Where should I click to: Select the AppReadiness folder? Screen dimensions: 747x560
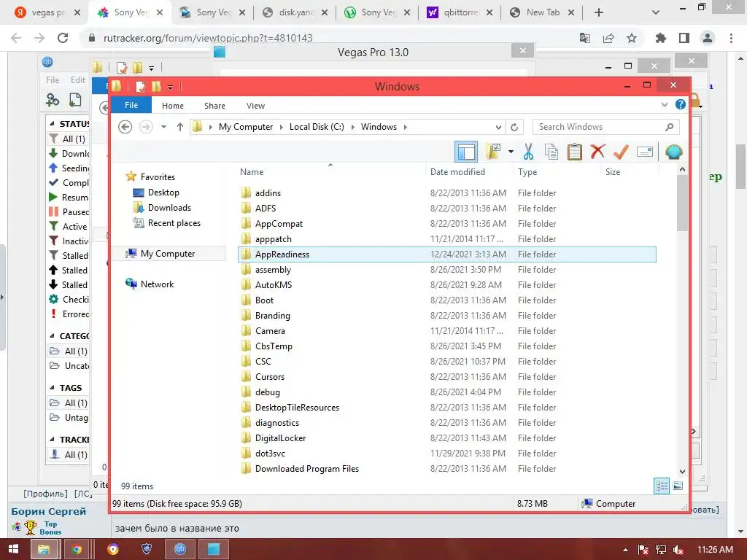(x=446, y=254)
